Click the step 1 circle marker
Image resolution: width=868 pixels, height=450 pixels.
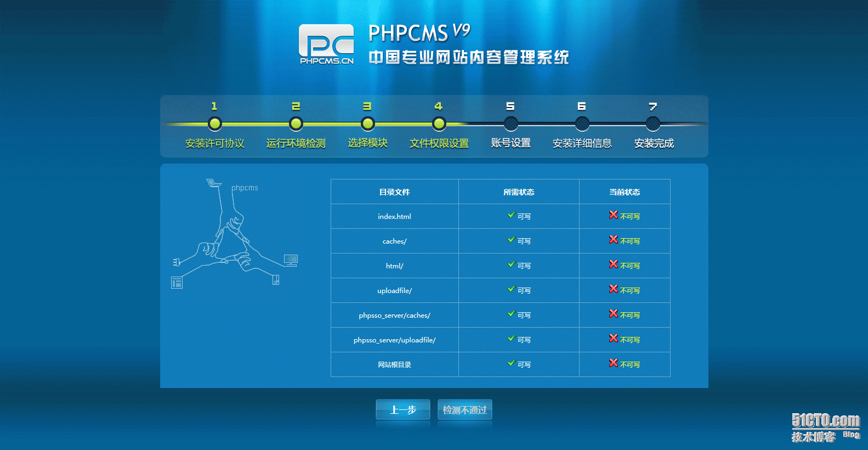coord(215,123)
